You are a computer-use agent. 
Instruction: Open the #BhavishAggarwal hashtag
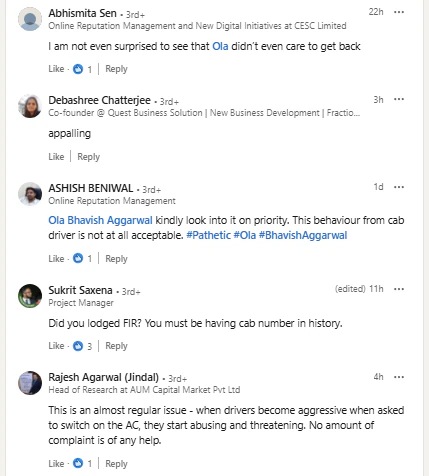click(303, 235)
